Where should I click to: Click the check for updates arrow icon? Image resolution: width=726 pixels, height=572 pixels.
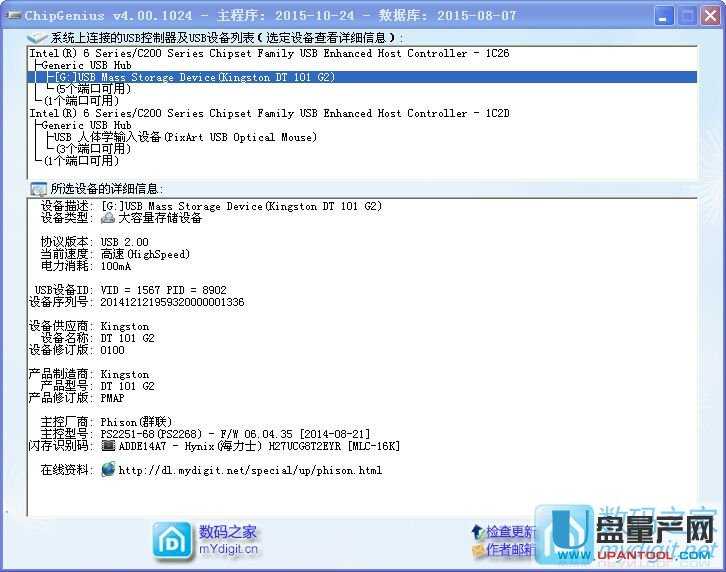(477, 531)
